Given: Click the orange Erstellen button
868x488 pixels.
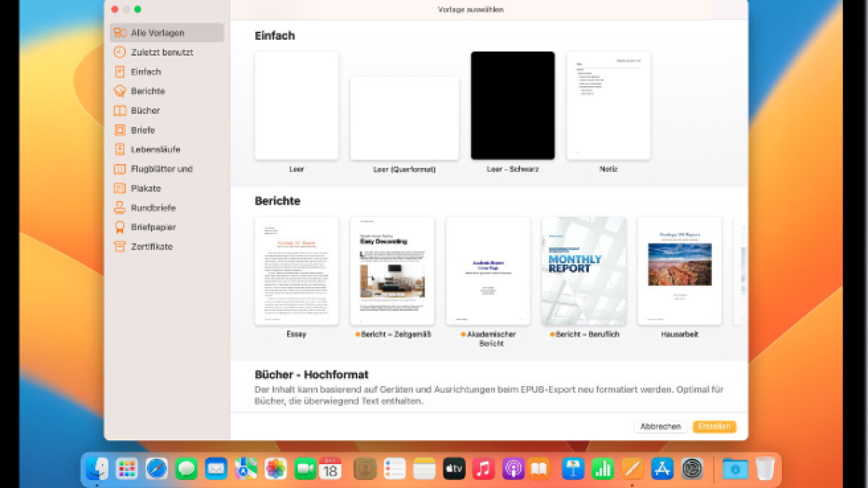Looking at the screenshot, I should tap(714, 427).
